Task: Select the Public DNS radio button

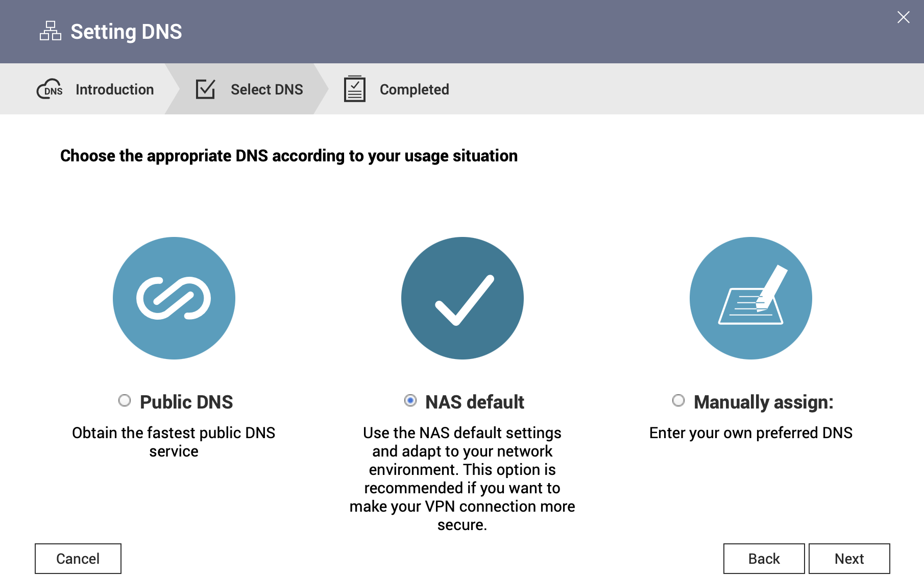Action: (124, 401)
